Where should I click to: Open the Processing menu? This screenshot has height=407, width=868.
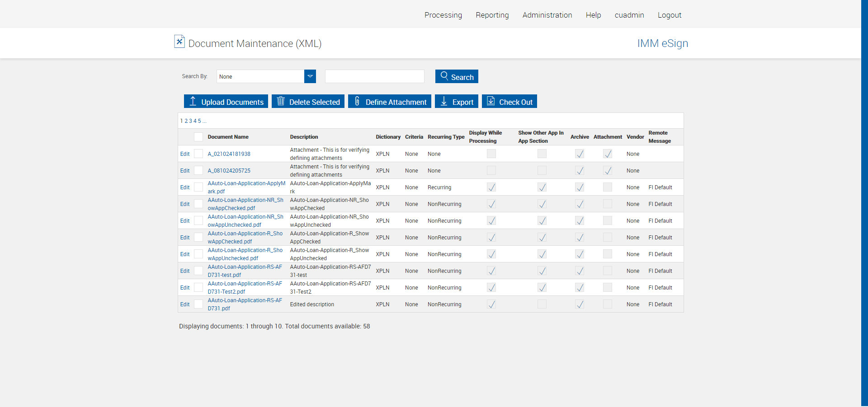pos(443,15)
